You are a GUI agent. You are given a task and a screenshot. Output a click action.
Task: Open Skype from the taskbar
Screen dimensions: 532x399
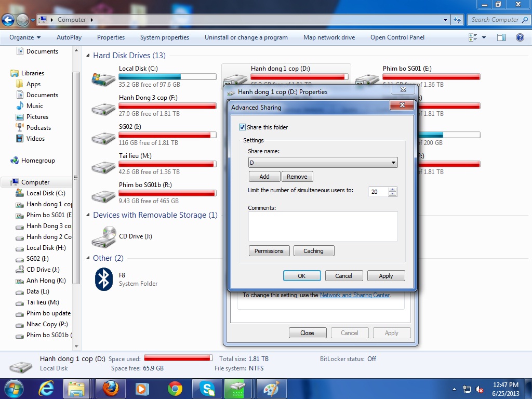207,389
